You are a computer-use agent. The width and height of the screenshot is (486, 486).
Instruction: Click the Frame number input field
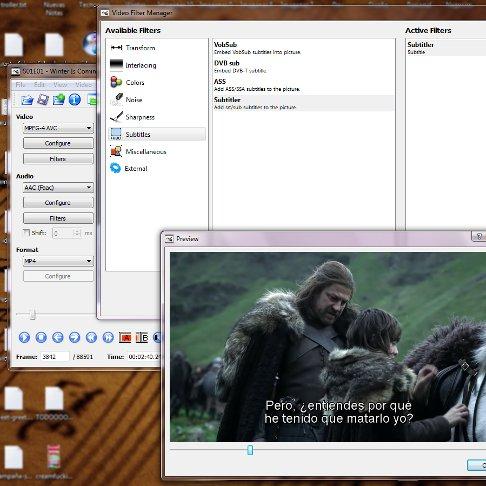click(55, 357)
